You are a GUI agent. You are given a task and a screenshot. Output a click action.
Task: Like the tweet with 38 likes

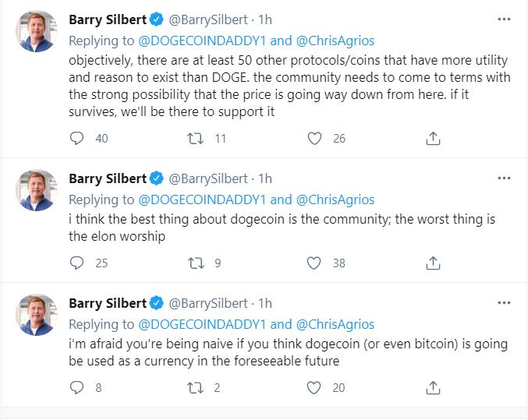point(314,263)
